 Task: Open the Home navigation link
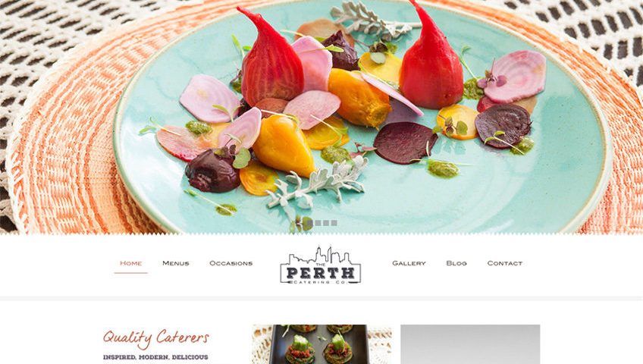click(x=131, y=263)
